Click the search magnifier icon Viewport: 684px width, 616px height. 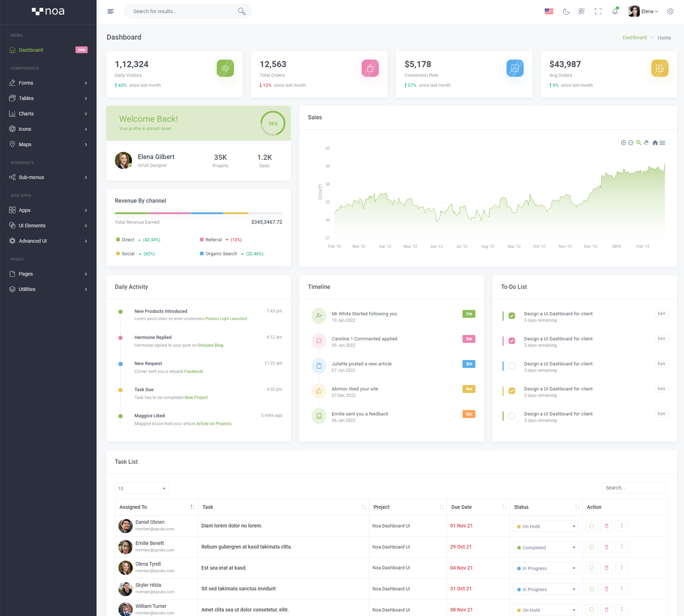click(242, 11)
